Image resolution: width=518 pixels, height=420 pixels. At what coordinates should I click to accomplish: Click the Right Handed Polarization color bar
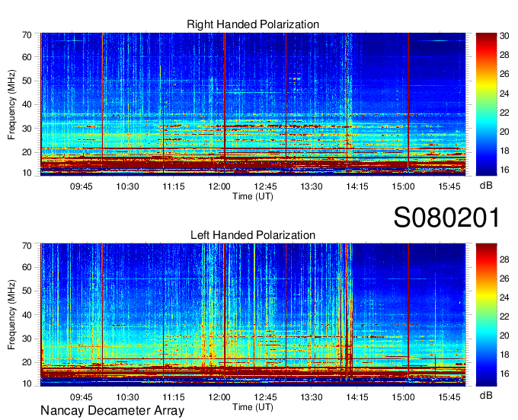pyautogui.click(x=486, y=104)
